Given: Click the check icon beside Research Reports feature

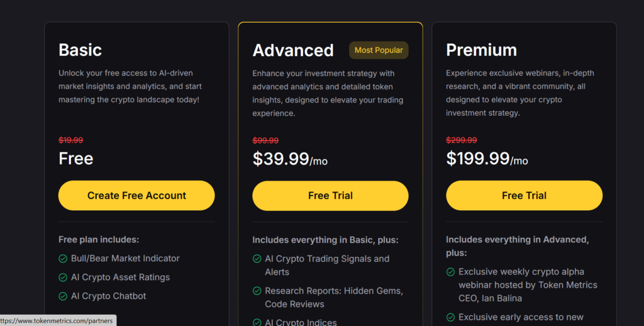Looking at the screenshot, I should coord(257,291).
